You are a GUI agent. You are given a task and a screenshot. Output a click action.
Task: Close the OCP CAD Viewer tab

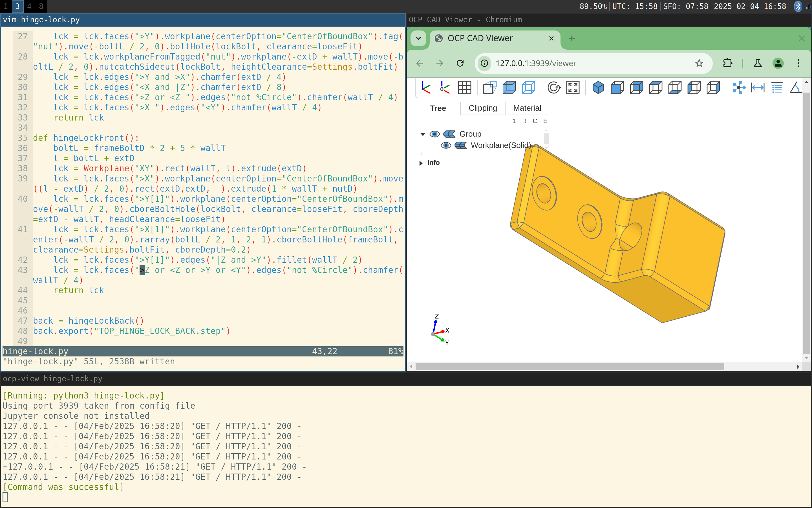[x=551, y=38]
